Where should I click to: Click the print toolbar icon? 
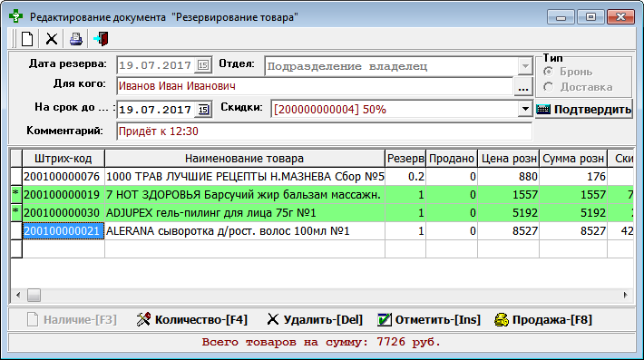click(x=76, y=39)
